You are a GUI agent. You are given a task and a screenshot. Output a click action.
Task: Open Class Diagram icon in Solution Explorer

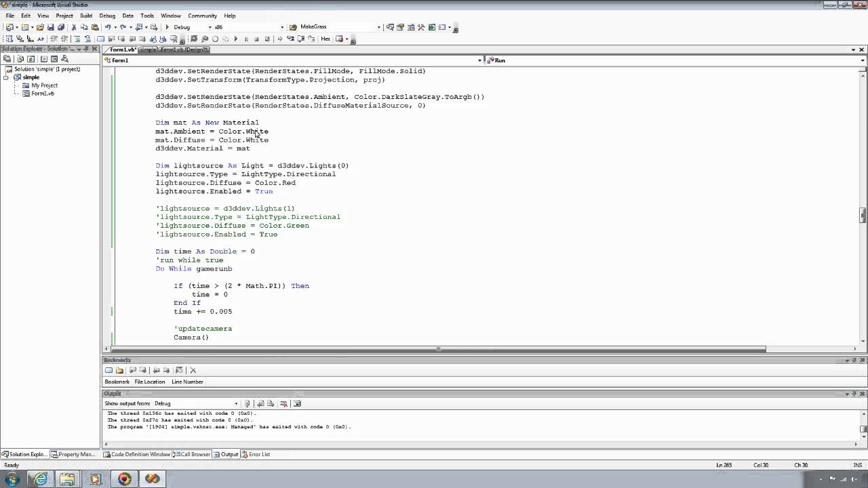(x=65, y=59)
